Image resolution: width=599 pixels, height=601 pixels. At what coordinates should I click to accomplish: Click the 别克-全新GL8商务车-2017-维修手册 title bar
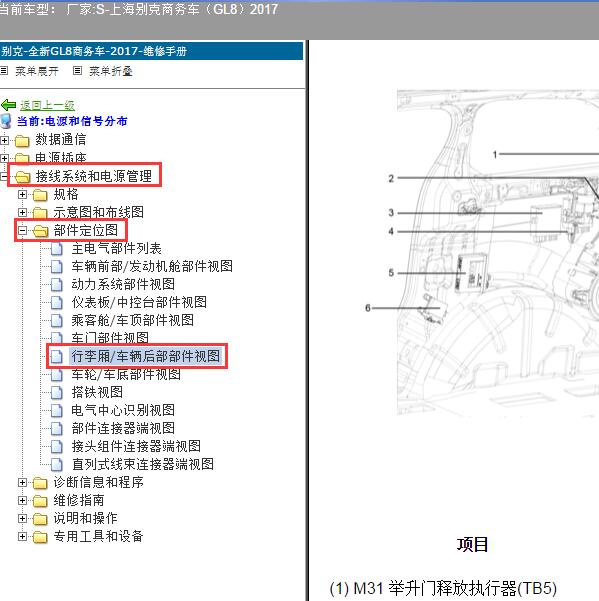151,51
